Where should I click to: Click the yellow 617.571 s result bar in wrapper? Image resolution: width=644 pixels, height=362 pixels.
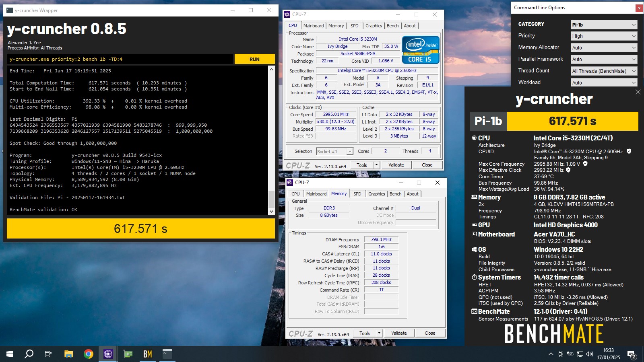coord(141,228)
